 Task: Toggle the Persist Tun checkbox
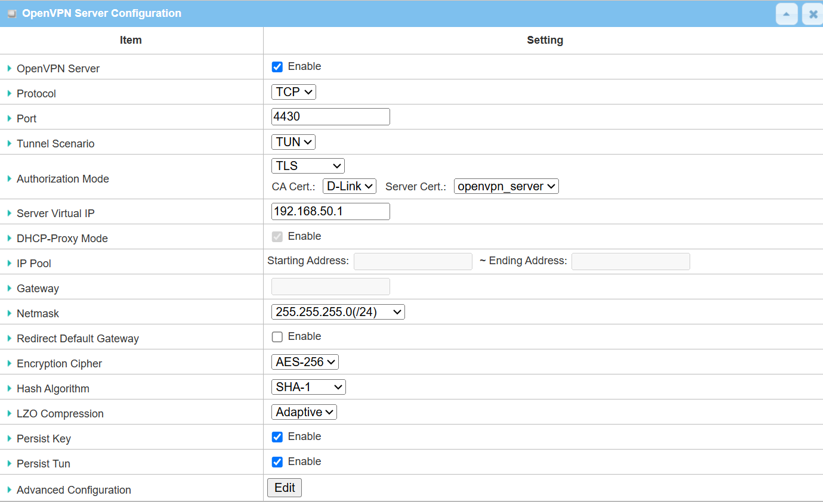(x=277, y=462)
